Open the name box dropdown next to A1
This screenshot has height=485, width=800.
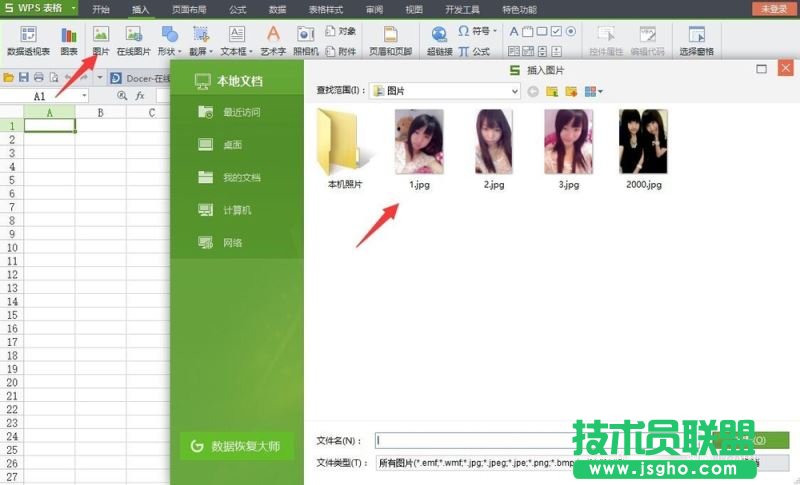point(84,95)
